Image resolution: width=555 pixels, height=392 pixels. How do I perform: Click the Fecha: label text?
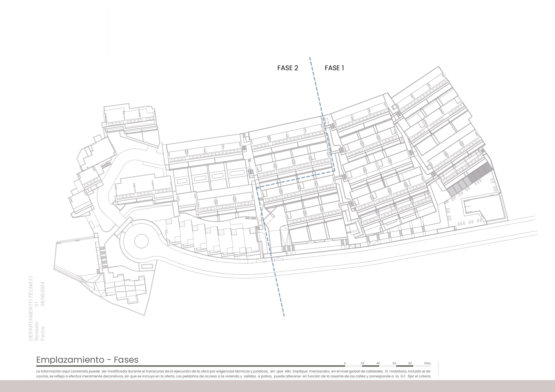point(43,333)
